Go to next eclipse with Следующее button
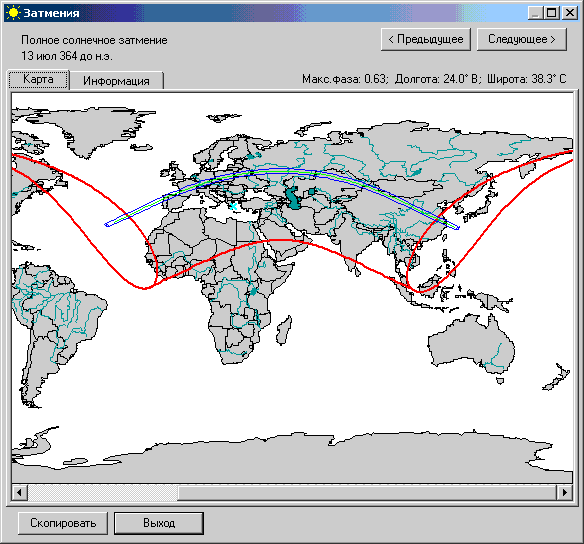Screen dimensions: 584x544 (x=521, y=39)
